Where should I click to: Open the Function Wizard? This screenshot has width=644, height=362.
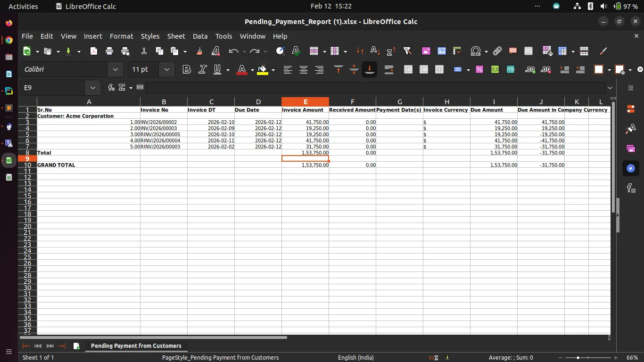111,88
